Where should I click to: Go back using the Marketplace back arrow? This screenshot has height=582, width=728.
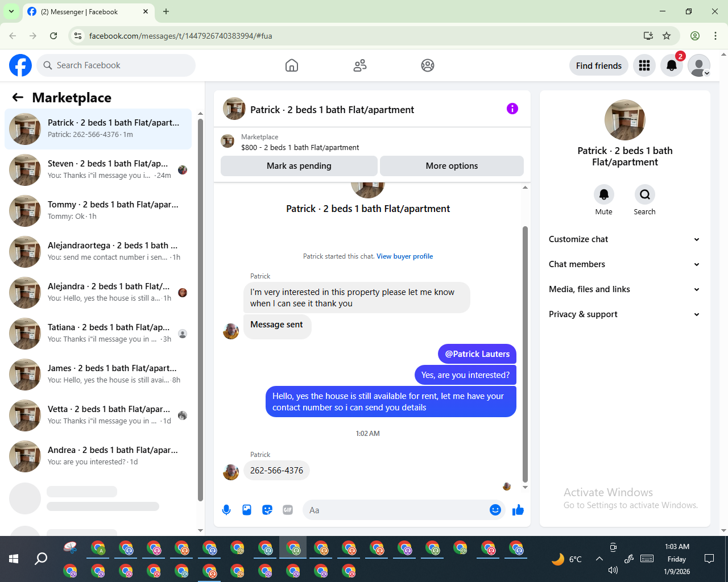pos(18,98)
